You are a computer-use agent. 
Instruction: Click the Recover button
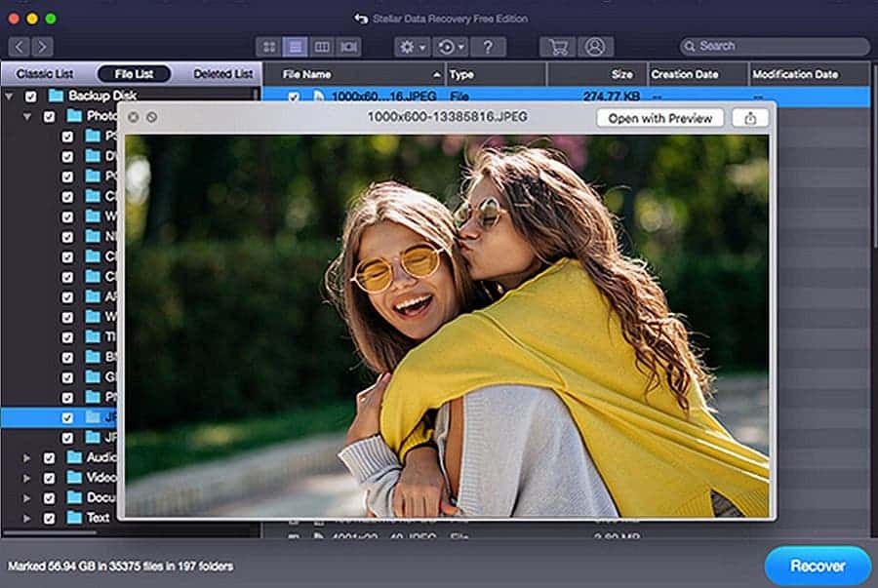coord(818,566)
